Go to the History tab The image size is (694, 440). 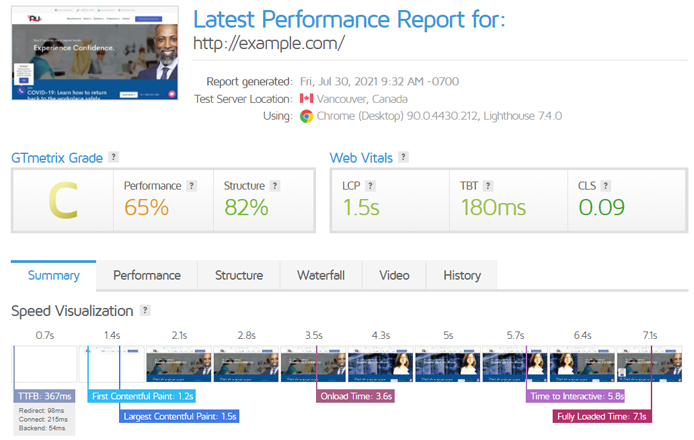pos(462,275)
